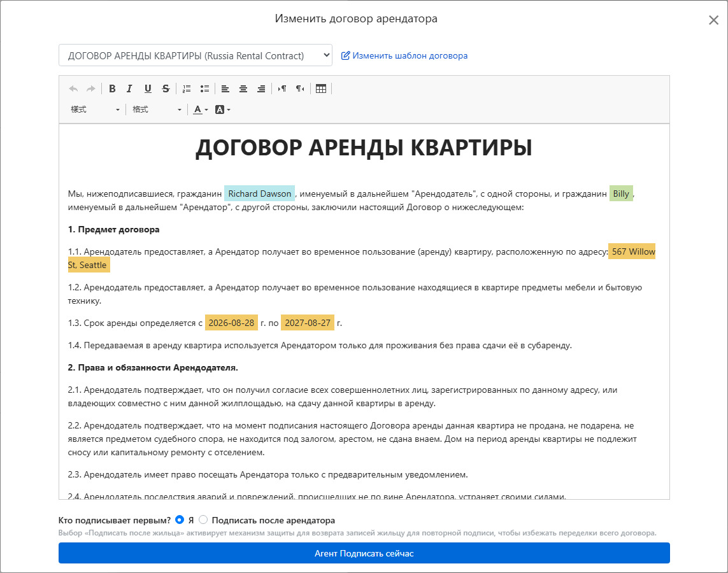Click the Агент Подписать сейчас button
The image size is (728, 573).
pyautogui.click(x=364, y=553)
